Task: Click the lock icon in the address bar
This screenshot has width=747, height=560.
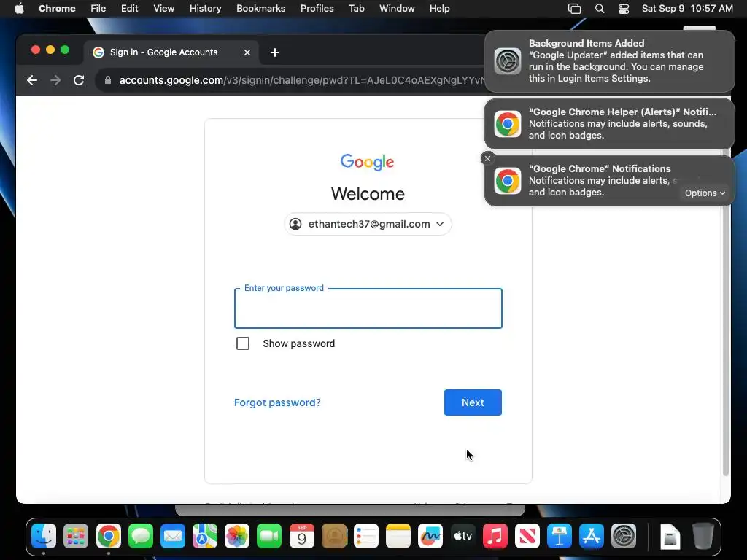Action: (108, 80)
